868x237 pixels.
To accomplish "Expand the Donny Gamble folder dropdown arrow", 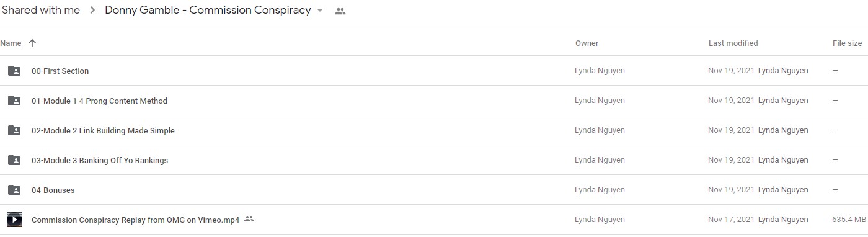I will point(320,11).
